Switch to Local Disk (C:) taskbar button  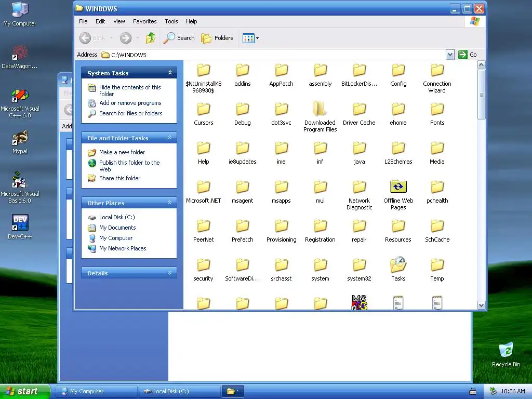click(179, 391)
